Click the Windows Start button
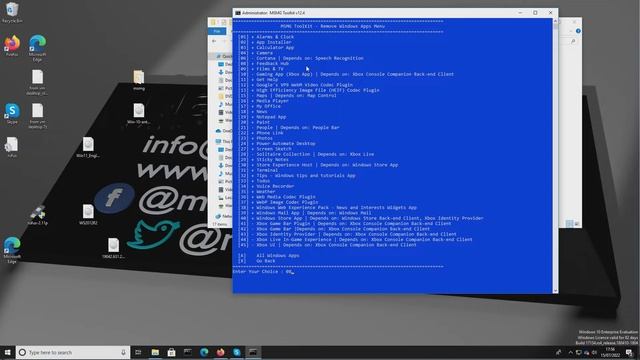The height and width of the screenshot is (360, 640). coord(7,352)
